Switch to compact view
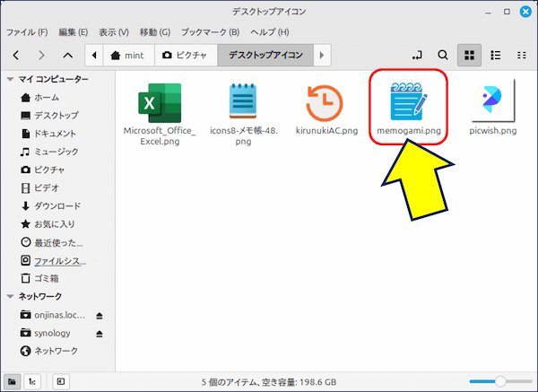The height and width of the screenshot is (392, 538). 520,56
